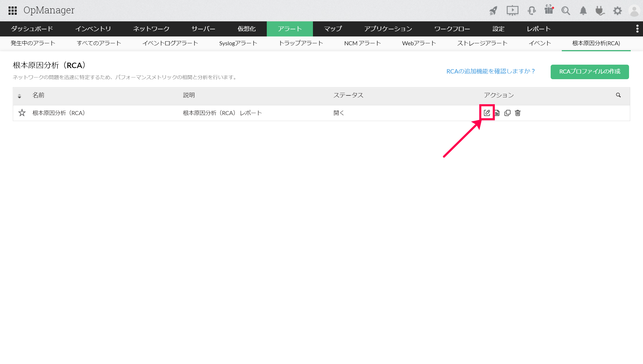
Task: Switch to the インベントリ menu tab
Action: click(93, 29)
